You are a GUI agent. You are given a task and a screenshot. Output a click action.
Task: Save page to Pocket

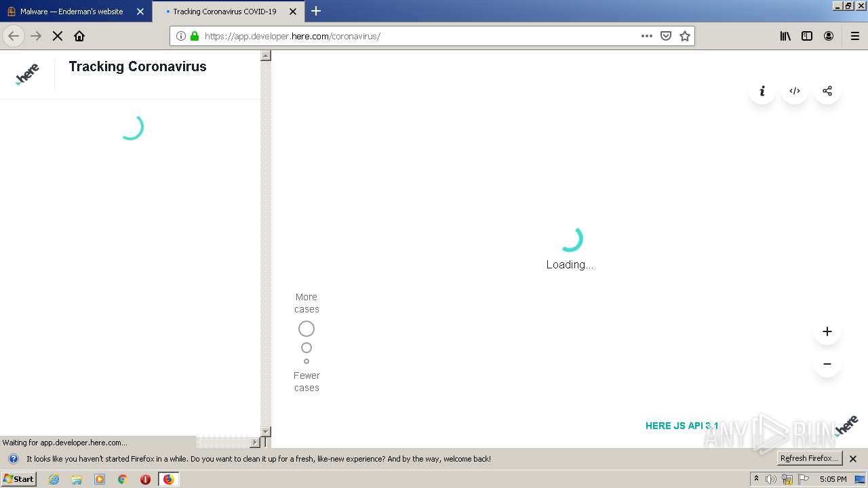[666, 36]
